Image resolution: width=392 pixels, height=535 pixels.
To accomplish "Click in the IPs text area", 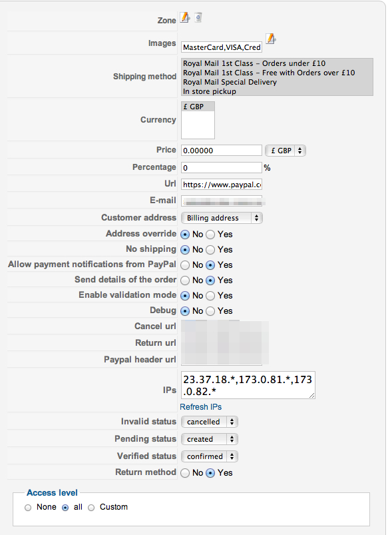I will click(248, 385).
